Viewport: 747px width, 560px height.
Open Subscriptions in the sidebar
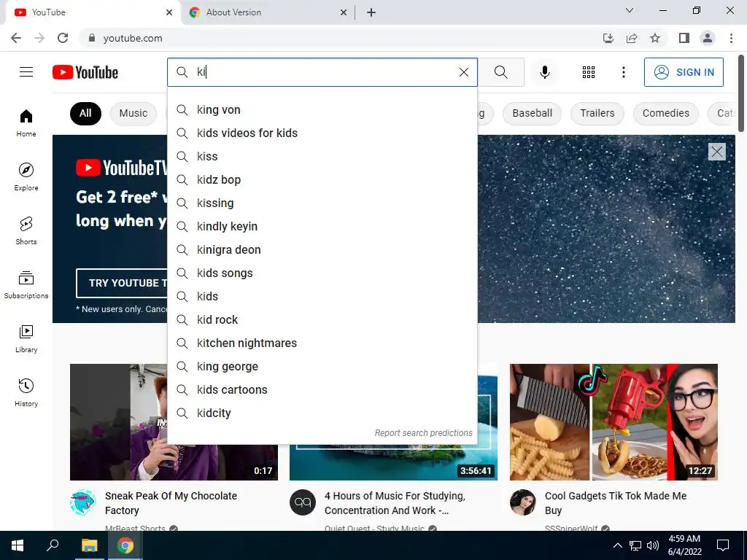click(26, 284)
